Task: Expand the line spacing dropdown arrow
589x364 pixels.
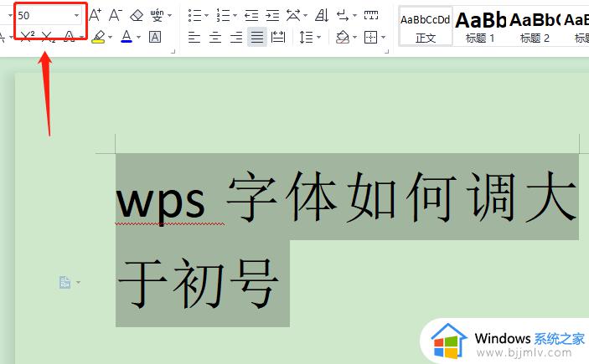Action: coord(319,37)
